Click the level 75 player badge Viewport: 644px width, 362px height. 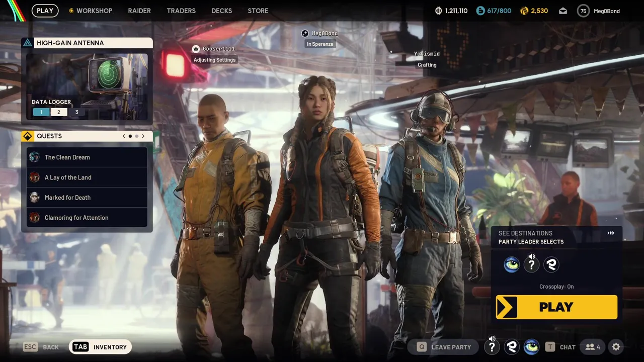583,11
